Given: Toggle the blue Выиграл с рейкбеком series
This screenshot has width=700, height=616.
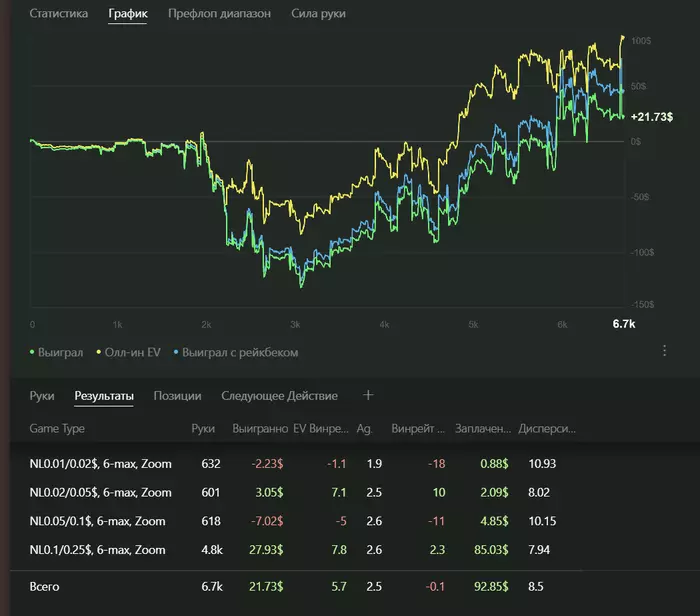Looking at the screenshot, I should (x=238, y=352).
